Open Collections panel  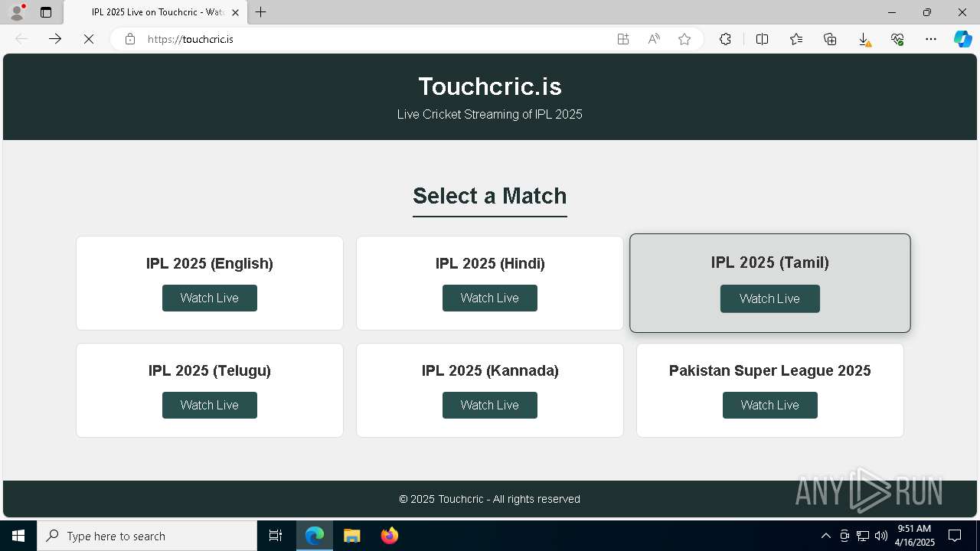(830, 39)
